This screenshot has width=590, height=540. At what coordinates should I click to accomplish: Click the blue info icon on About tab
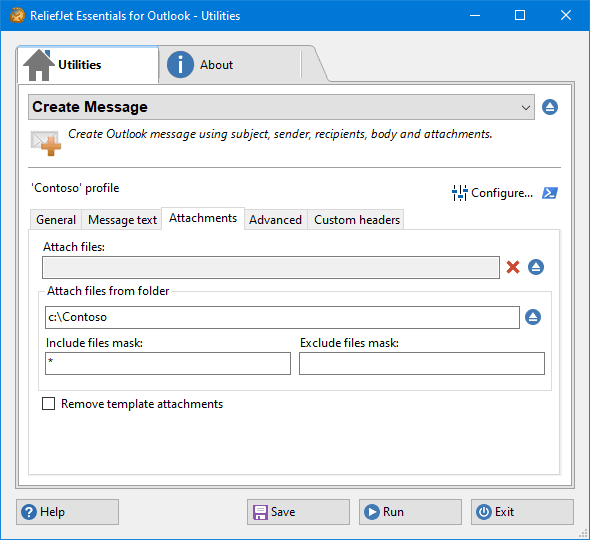point(180,65)
